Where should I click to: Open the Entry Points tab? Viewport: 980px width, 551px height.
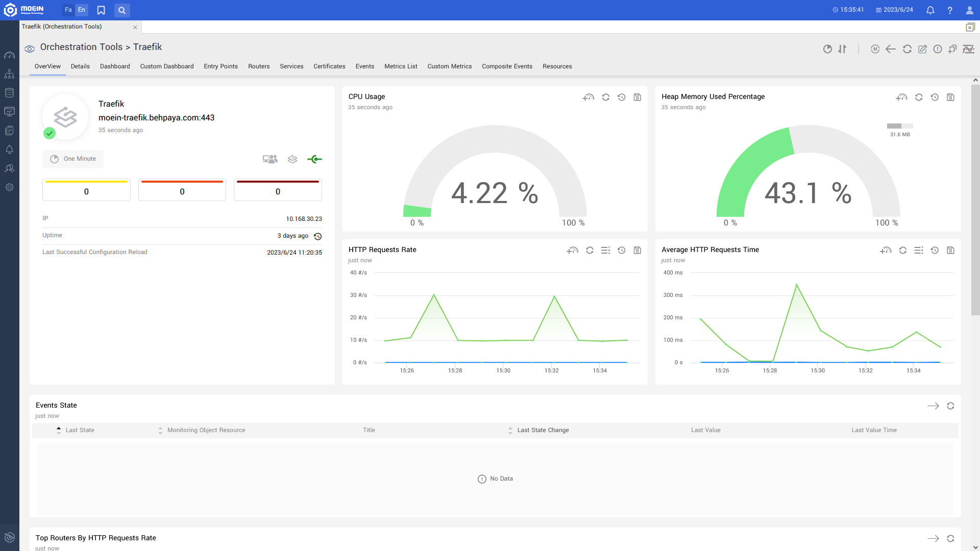coord(220,66)
